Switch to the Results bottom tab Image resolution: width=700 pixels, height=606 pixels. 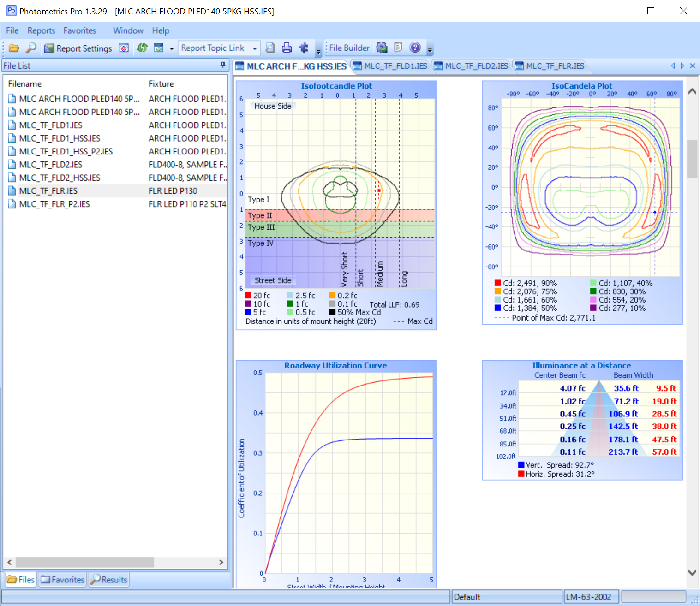point(109,580)
